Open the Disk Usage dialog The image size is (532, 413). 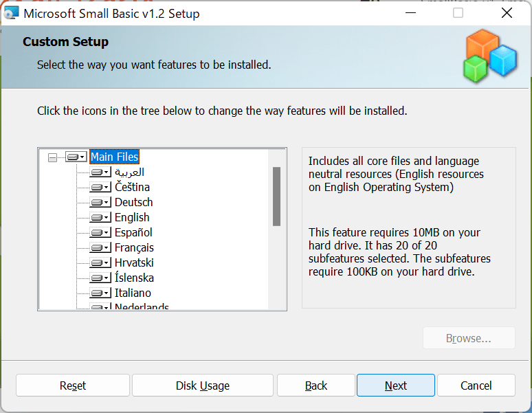(202, 386)
